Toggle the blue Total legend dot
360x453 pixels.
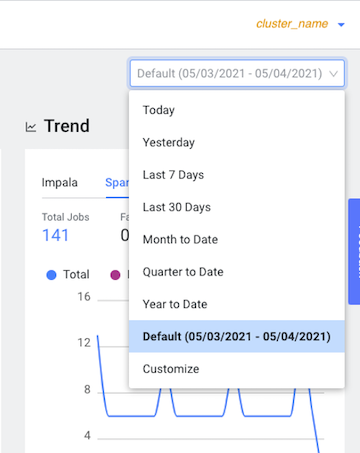pos(51,275)
